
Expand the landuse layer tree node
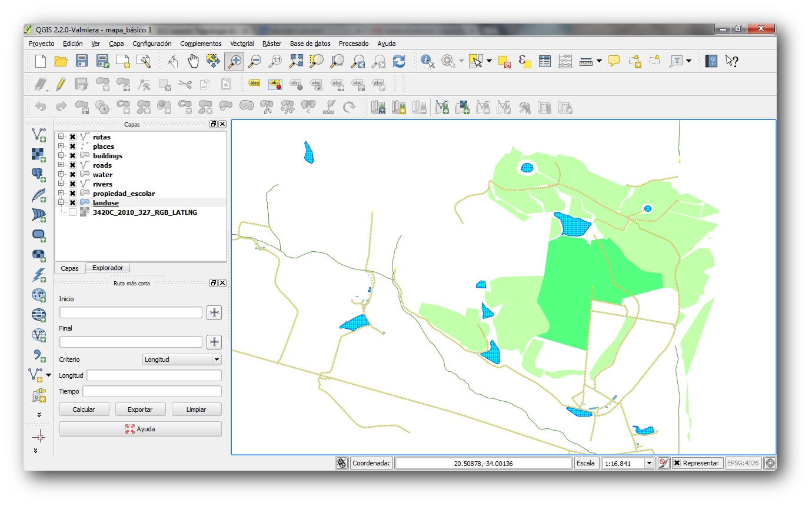click(x=61, y=203)
